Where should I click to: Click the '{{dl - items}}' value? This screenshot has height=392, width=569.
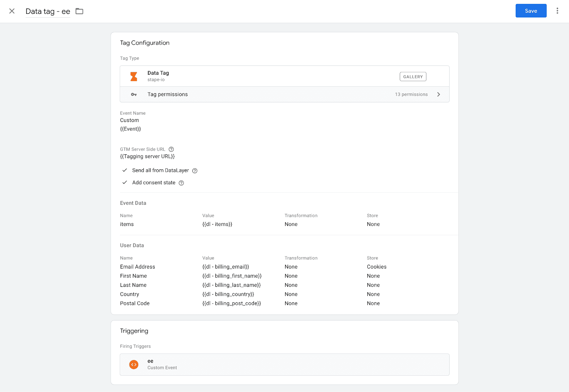[x=217, y=224]
